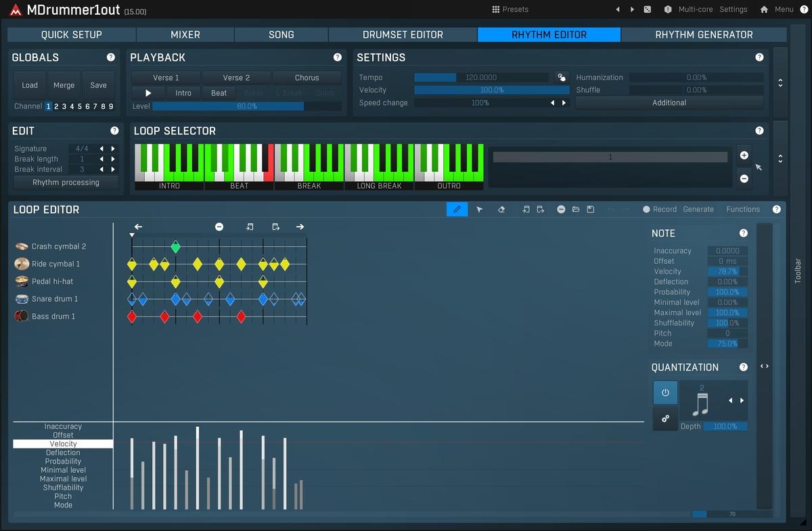
Task: Click the Rhythm processing button
Action: (x=66, y=183)
